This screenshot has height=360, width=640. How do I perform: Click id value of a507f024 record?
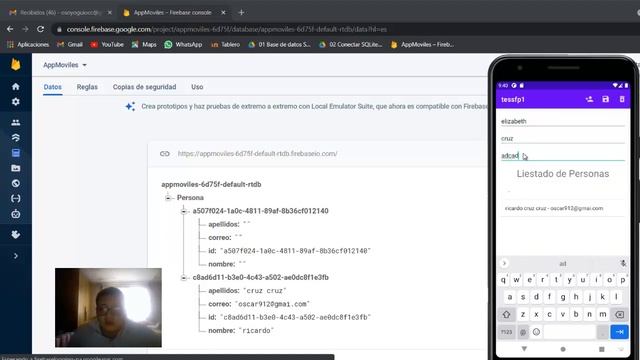click(x=295, y=251)
